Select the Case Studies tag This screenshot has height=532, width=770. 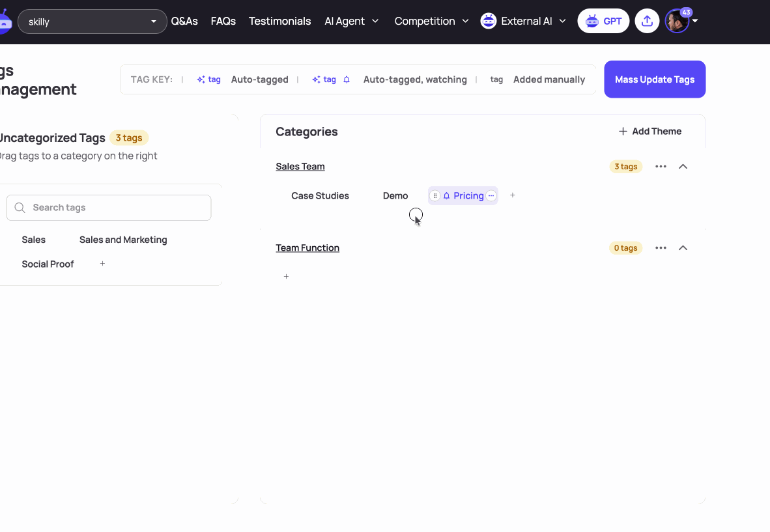click(x=320, y=196)
